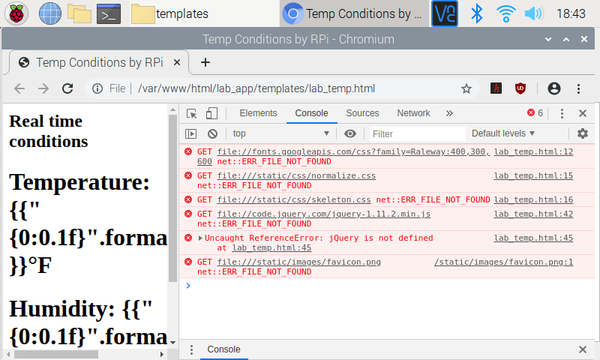Image resolution: width=600 pixels, height=360 pixels.
Task: Click the console prompt input line
Action: 390,286
